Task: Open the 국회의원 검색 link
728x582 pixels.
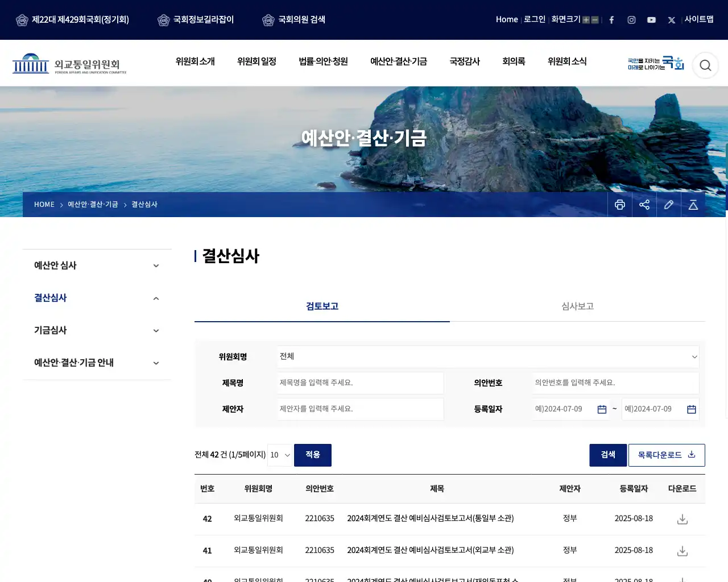Action: [x=293, y=20]
